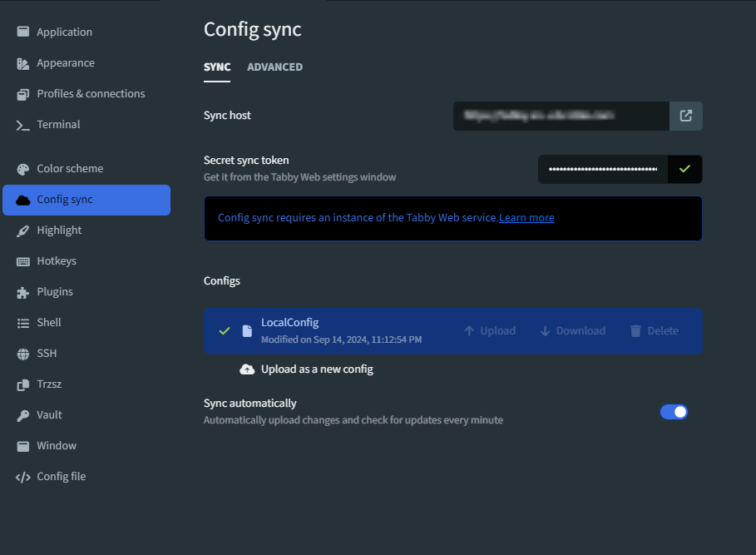Click the Plugins puzzle piece icon

pos(22,292)
